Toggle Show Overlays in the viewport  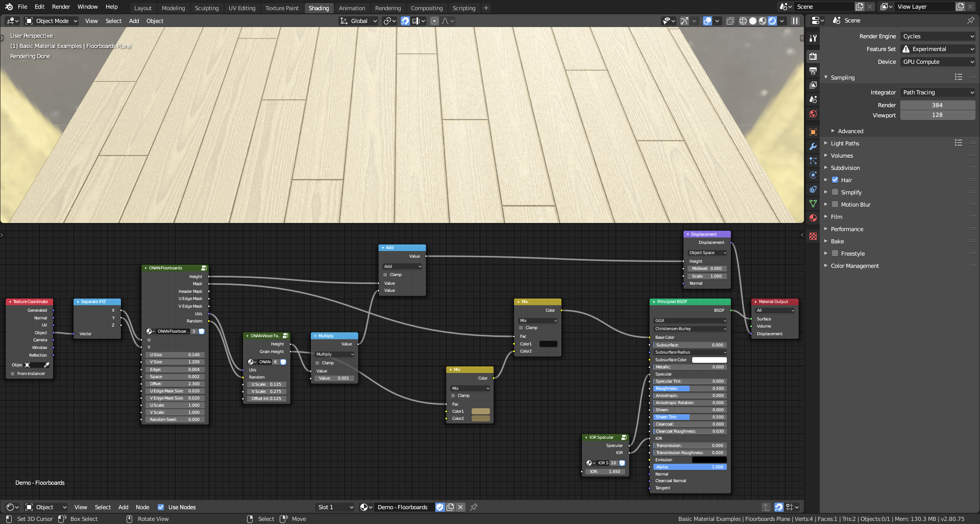pyautogui.click(x=707, y=21)
